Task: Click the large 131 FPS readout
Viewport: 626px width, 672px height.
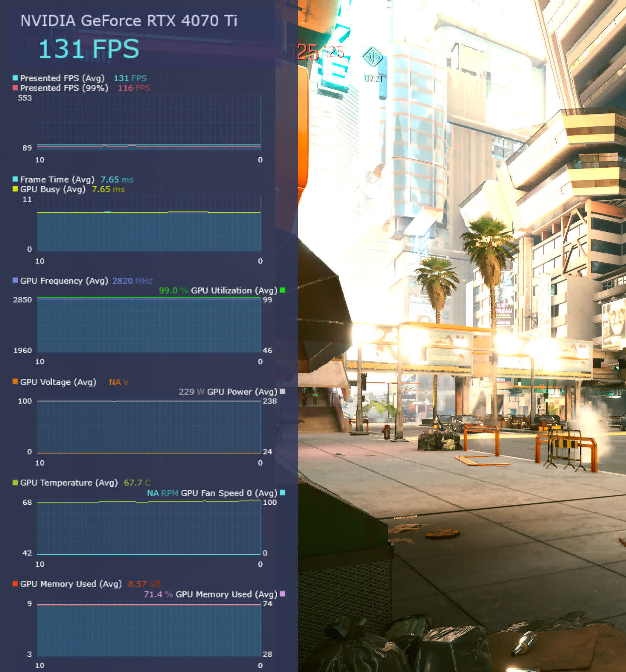Action: tap(89, 49)
